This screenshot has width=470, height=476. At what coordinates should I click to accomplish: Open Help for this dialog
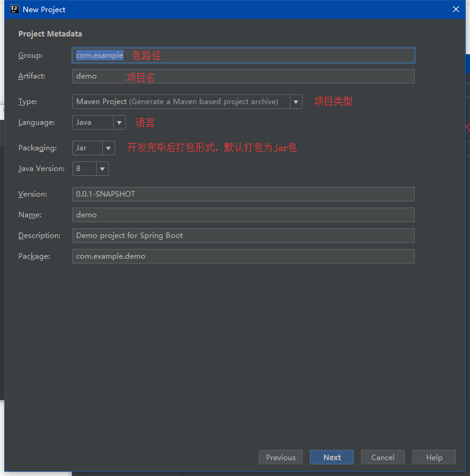coord(434,457)
